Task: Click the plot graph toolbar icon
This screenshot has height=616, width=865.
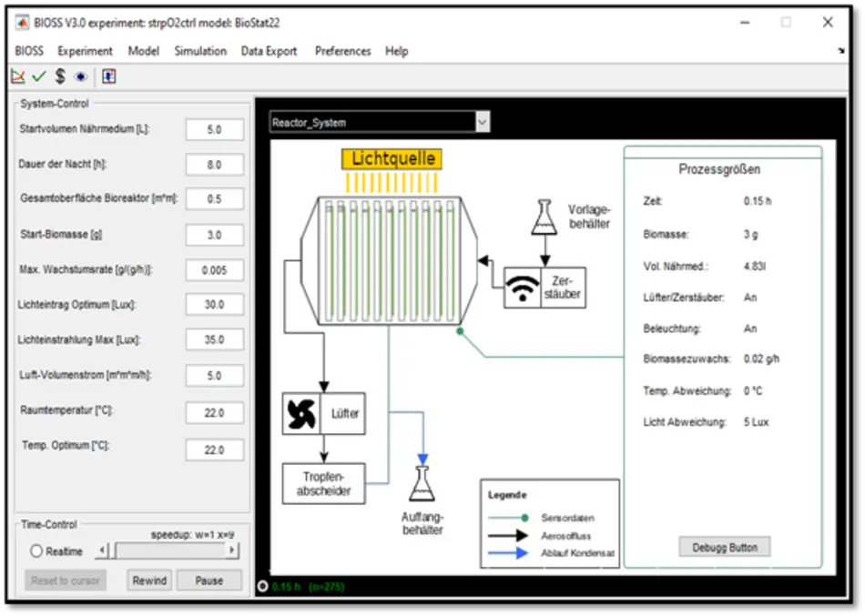Action: pyautogui.click(x=18, y=77)
